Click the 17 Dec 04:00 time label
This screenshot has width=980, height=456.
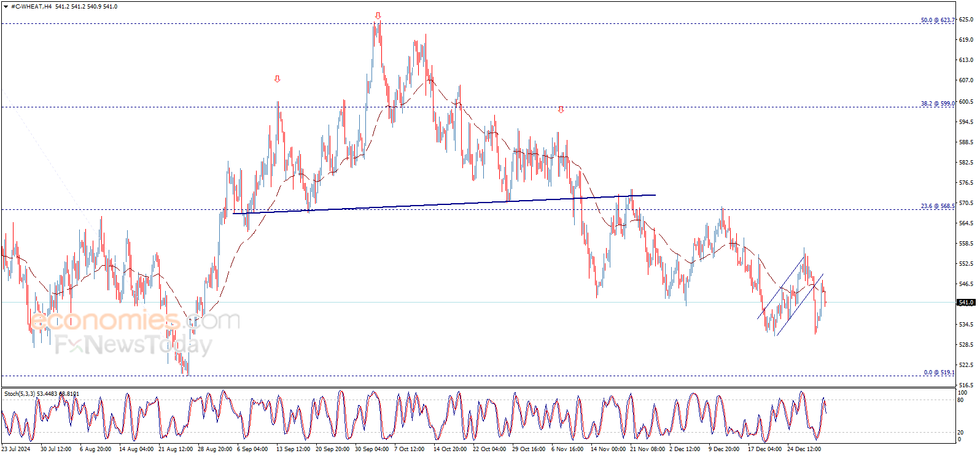point(765,449)
